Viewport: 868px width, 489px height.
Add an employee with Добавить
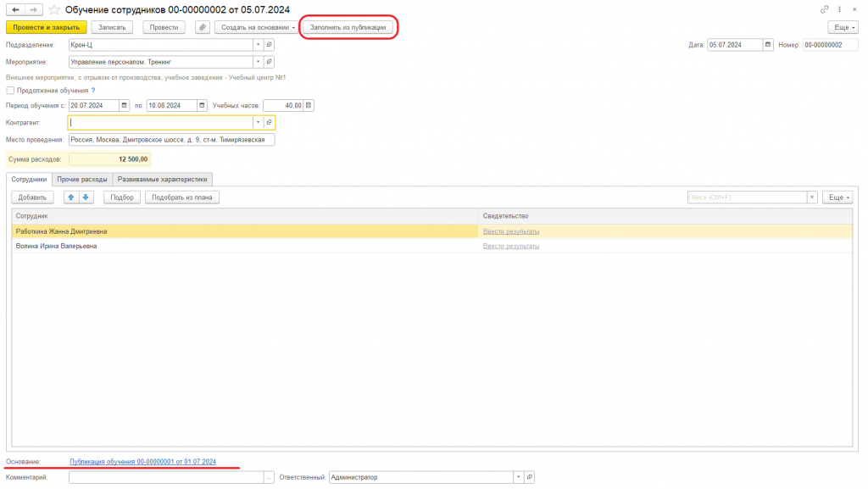click(x=33, y=197)
